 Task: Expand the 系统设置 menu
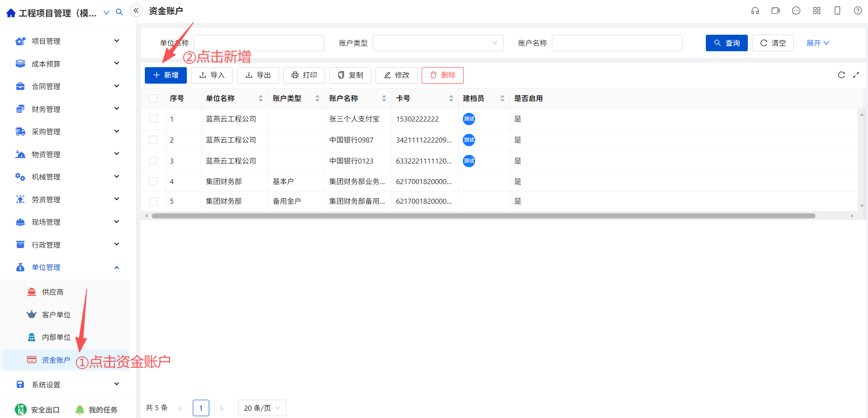[116, 384]
